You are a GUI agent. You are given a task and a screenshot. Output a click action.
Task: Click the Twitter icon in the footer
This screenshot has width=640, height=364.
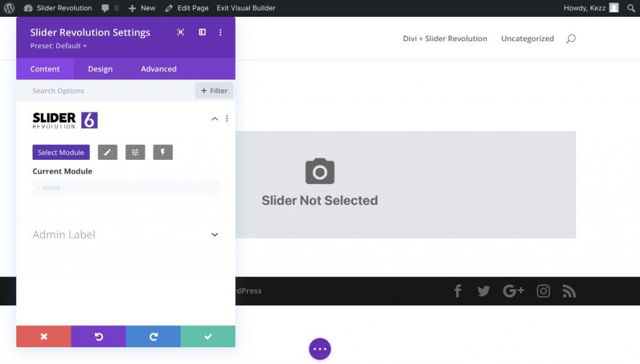[x=482, y=291]
